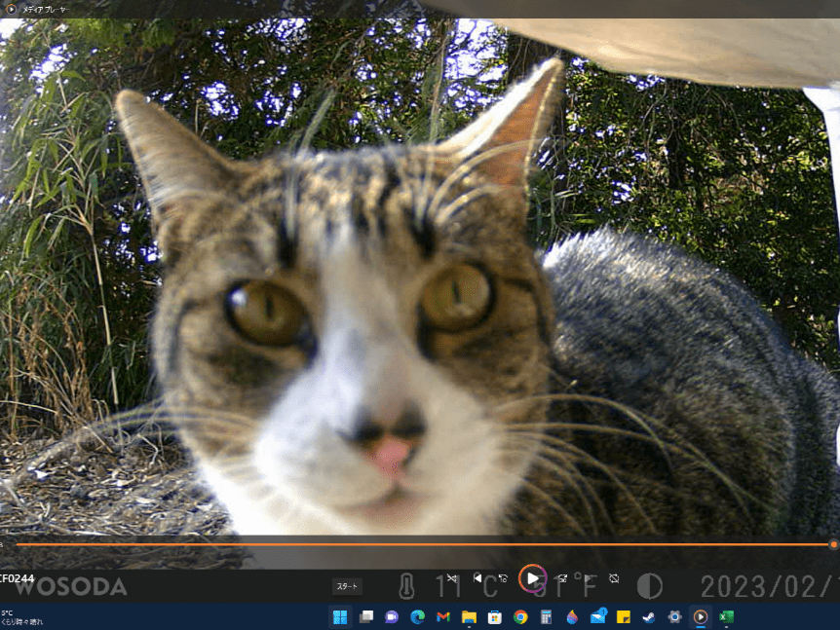Toggle shuffle playback in the media player
This screenshot has width=840, height=630.
pyautogui.click(x=452, y=578)
